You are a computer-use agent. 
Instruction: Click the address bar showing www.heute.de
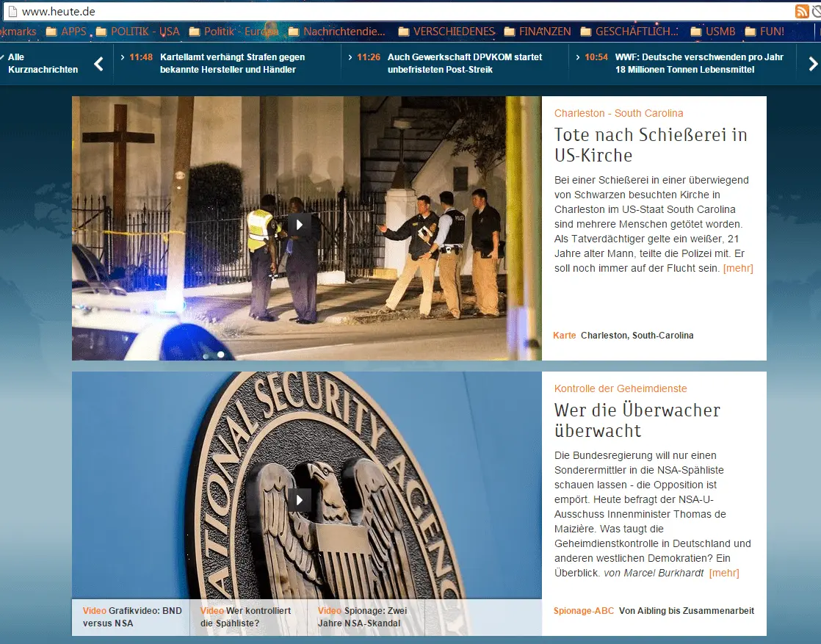tap(398, 11)
